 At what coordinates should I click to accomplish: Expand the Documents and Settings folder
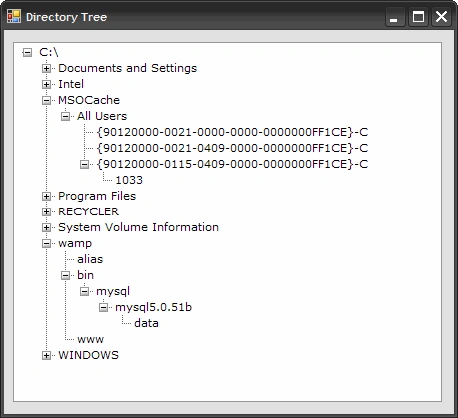click(x=46, y=68)
